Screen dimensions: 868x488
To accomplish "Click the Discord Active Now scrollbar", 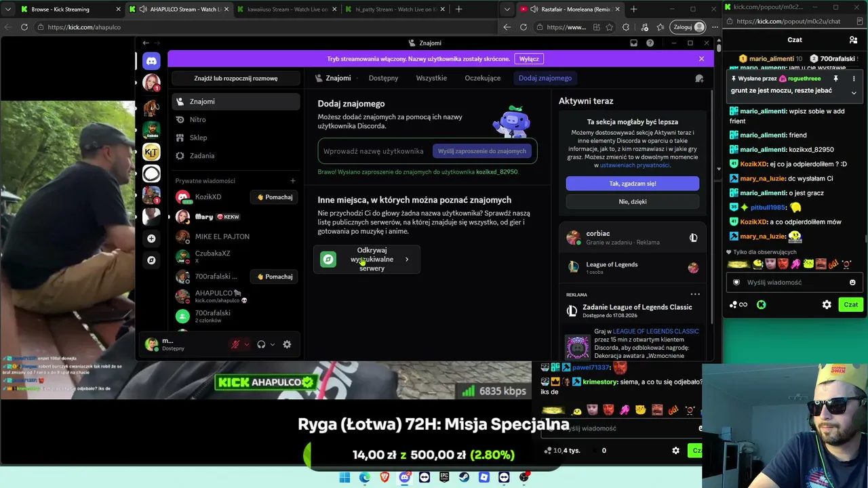I will point(711,207).
